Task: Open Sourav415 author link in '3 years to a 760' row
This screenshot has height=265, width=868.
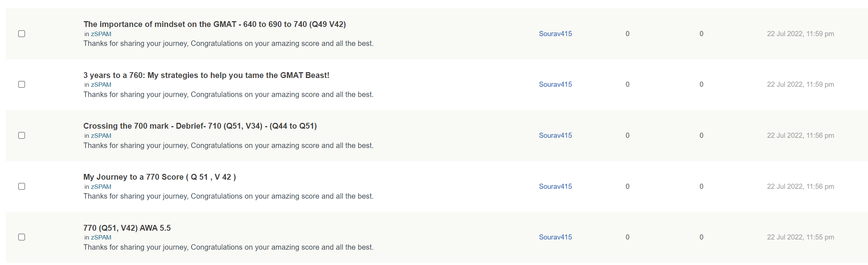Action: coord(555,85)
